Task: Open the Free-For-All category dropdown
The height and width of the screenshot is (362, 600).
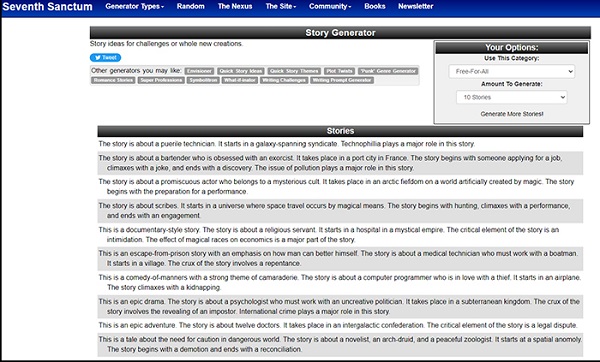Action: [x=512, y=72]
